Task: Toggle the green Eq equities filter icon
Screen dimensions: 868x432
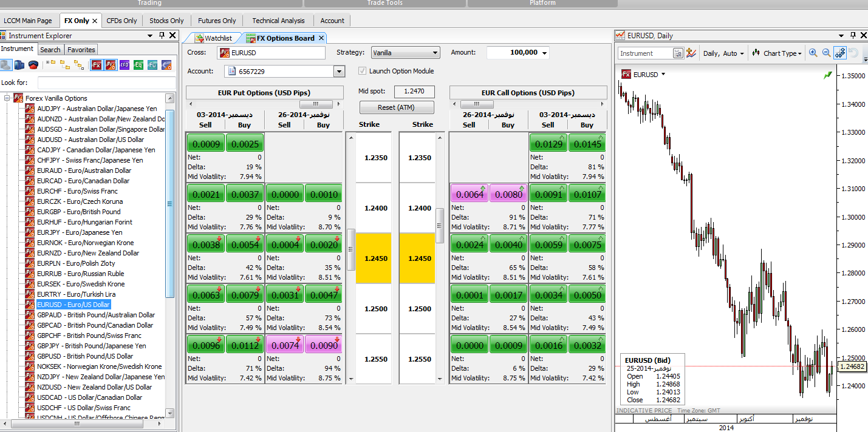Action: (138, 64)
